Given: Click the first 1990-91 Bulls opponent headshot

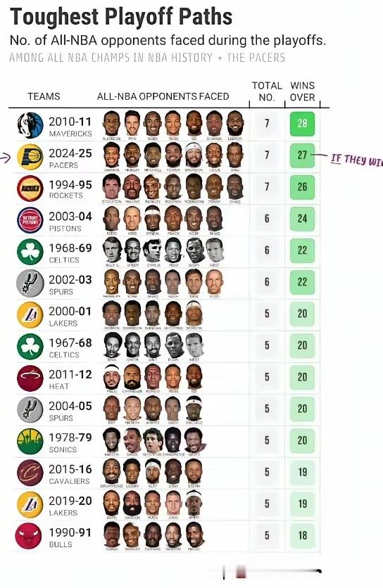Looking at the screenshot, I should 112,535.
